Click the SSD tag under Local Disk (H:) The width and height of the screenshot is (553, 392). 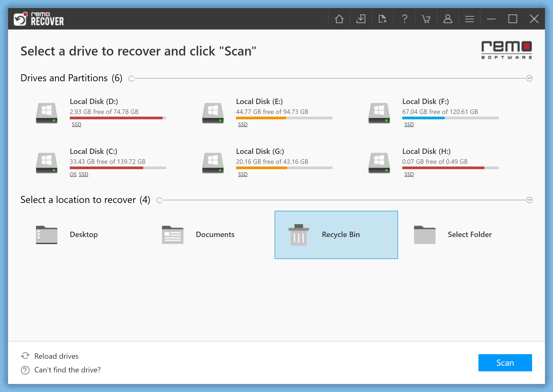409,174
